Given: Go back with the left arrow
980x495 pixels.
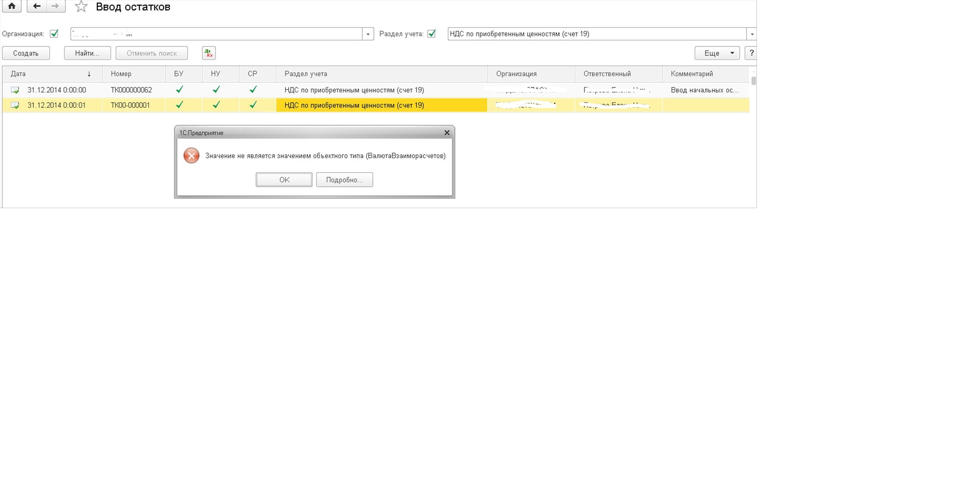Looking at the screenshot, I should click(x=37, y=6).
